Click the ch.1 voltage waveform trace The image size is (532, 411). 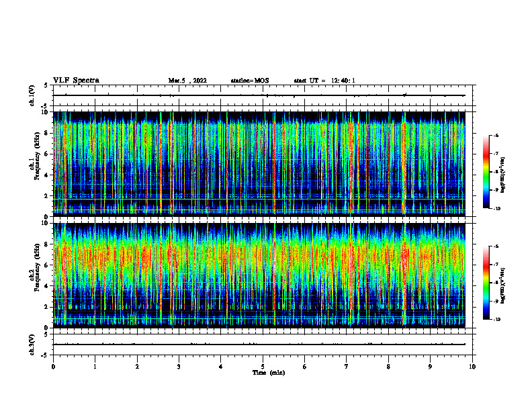click(259, 95)
